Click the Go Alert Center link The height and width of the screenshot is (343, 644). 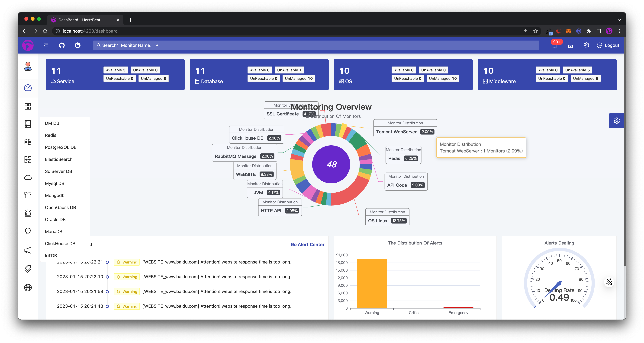pos(307,244)
